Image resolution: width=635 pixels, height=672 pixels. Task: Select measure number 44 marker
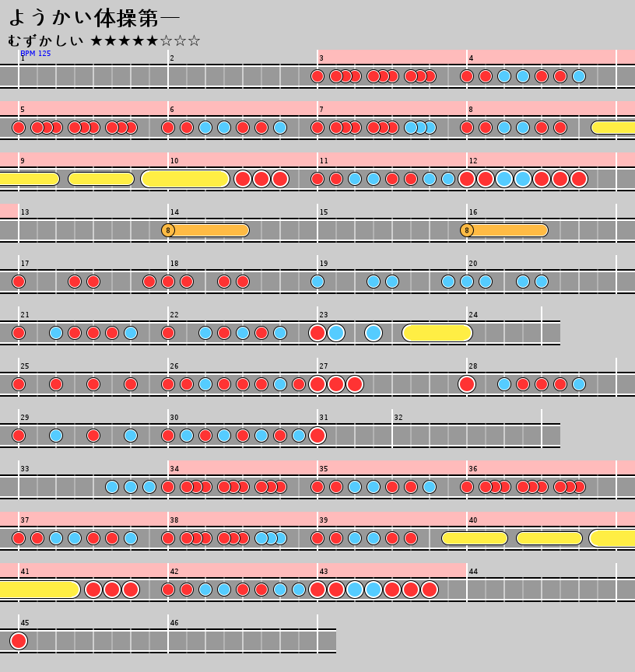click(473, 572)
